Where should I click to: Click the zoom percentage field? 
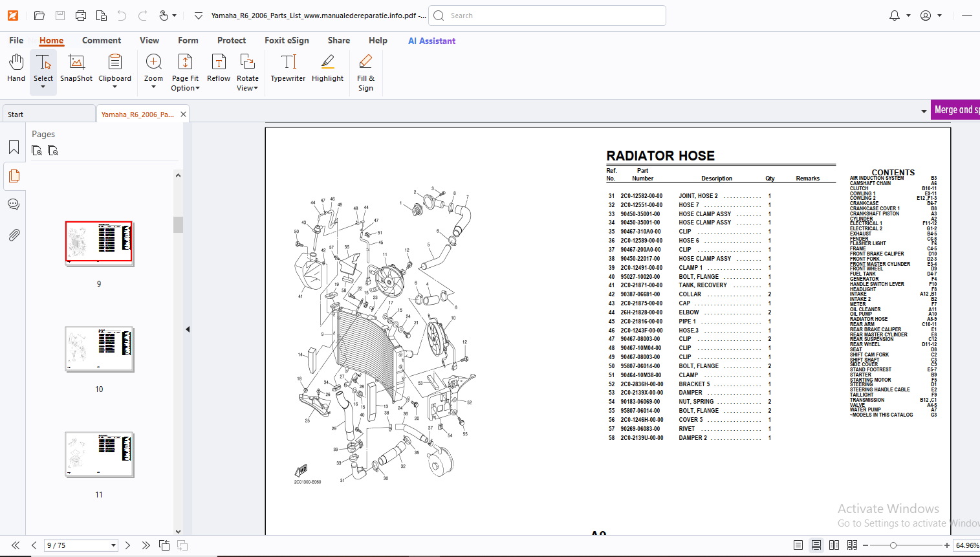pyautogui.click(x=967, y=545)
